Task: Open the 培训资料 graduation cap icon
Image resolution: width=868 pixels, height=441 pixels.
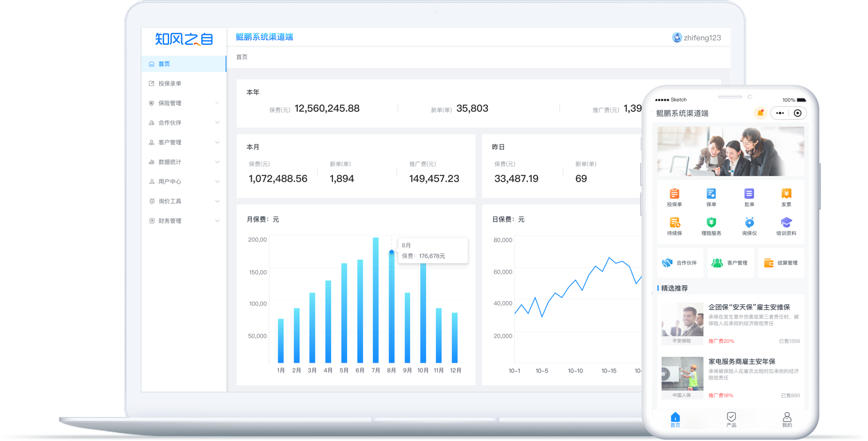Action: click(x=786, y=223)
